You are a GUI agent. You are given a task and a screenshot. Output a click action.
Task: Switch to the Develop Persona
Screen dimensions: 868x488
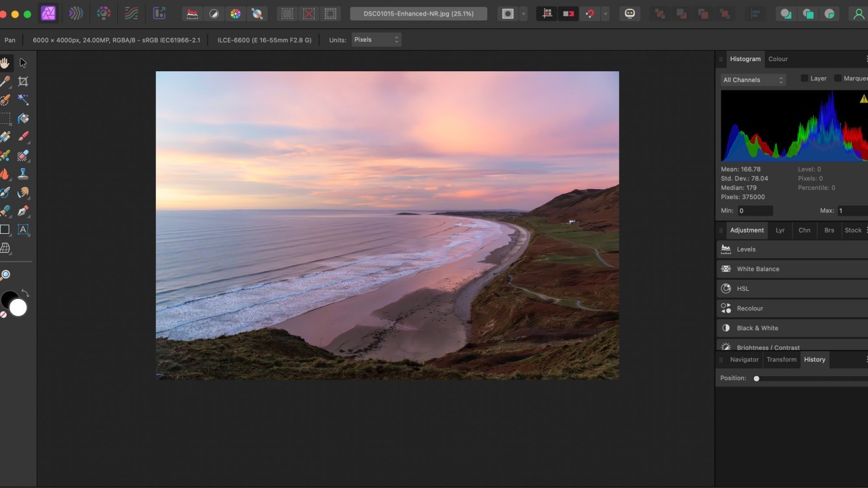point(104,14)
